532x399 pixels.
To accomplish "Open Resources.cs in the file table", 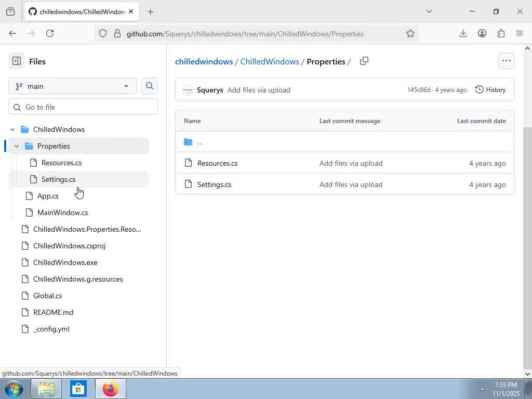I will (x=218, y=163).
